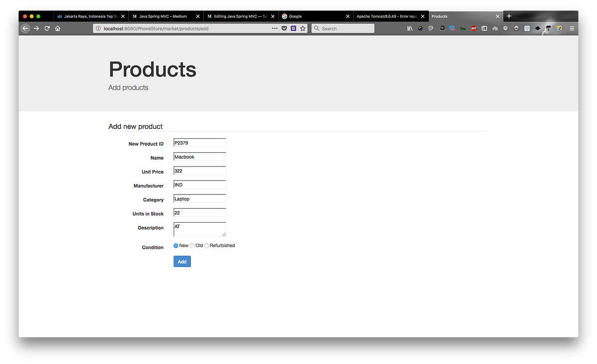Click the green 'bw' extension icon
The image size is (597, 364).
point(463,28)
